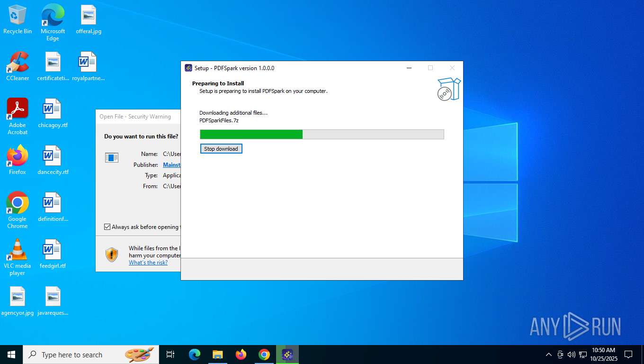644x364 pixels.
Task: Open File Explorer from the taskbar
Action: (217, 355)
